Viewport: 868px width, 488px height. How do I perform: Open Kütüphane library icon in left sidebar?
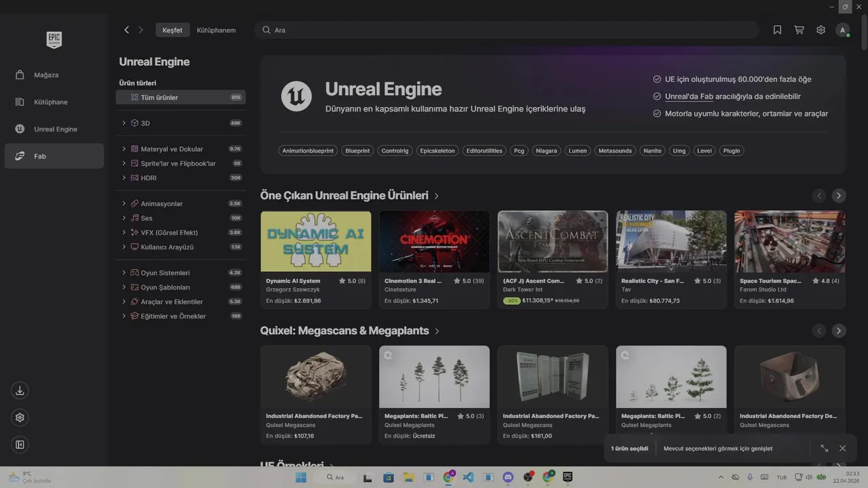pos(20,102)
